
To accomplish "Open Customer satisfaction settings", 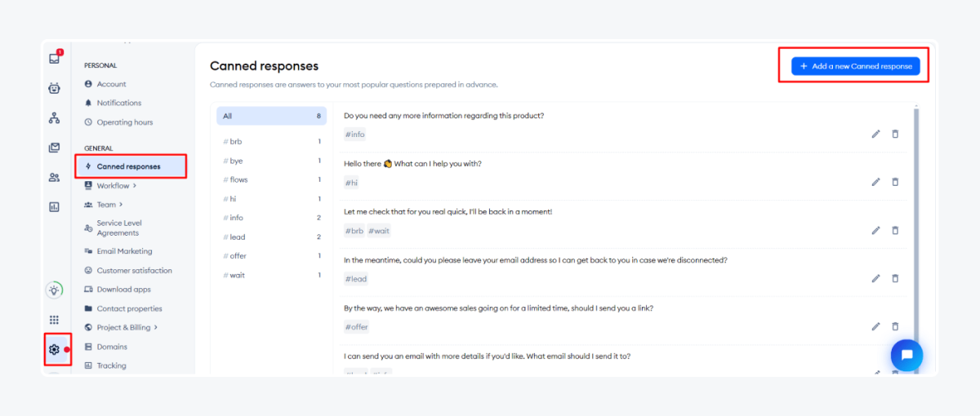I will (134, 271).
